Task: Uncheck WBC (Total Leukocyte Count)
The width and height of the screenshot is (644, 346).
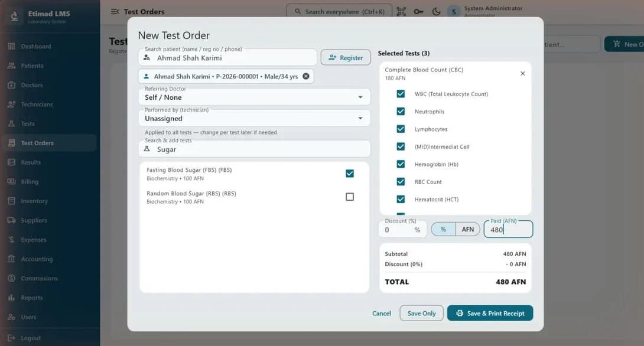Action: point(401,93)
